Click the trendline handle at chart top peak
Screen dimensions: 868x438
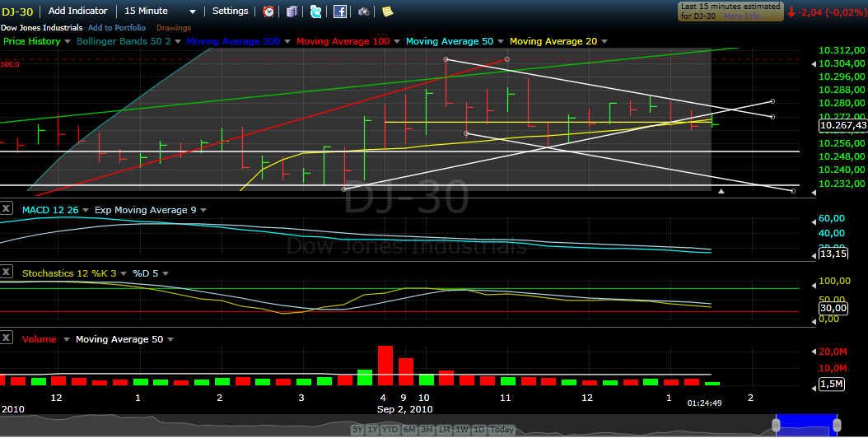coord(446,59)
